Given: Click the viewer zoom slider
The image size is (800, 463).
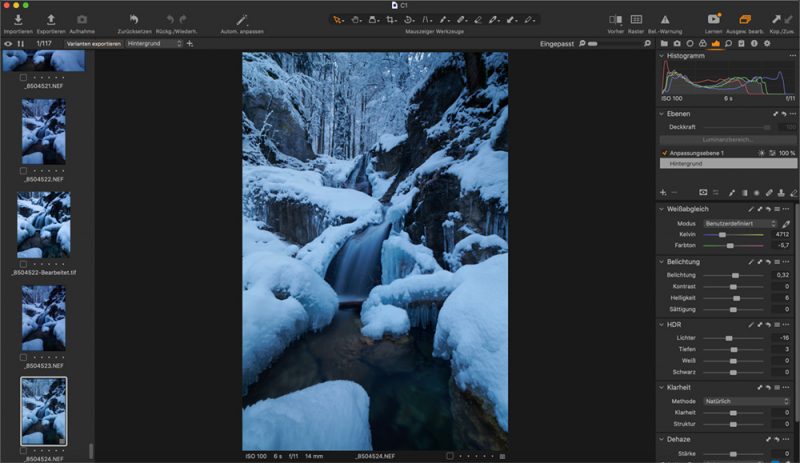Looking at the screenshot, I should click(614, 44).
